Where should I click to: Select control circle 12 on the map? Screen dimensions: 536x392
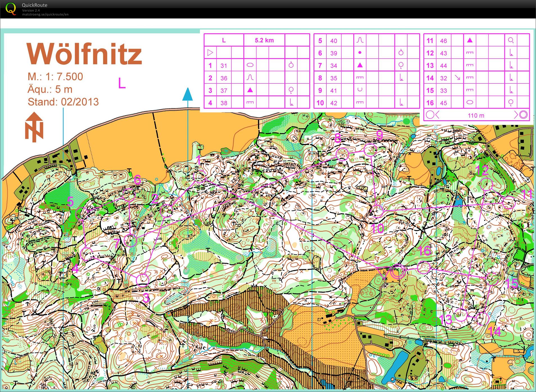tap(486, 185)
